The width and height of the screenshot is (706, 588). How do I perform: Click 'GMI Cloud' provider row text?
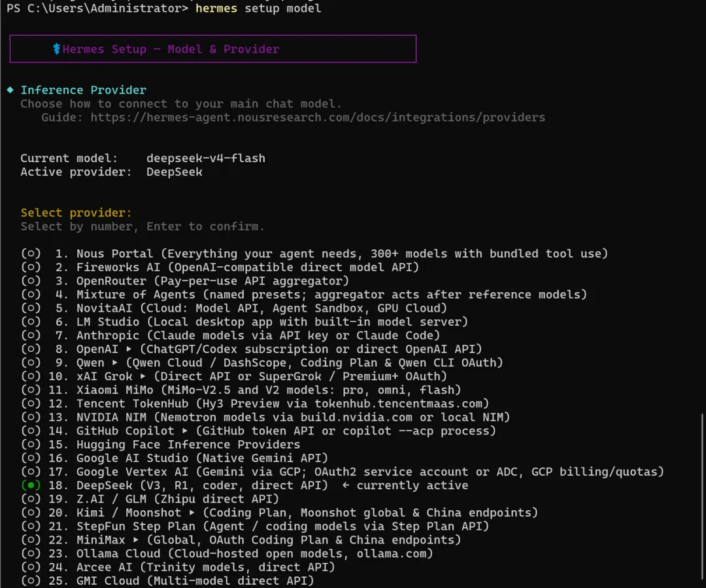coord(195,581)
